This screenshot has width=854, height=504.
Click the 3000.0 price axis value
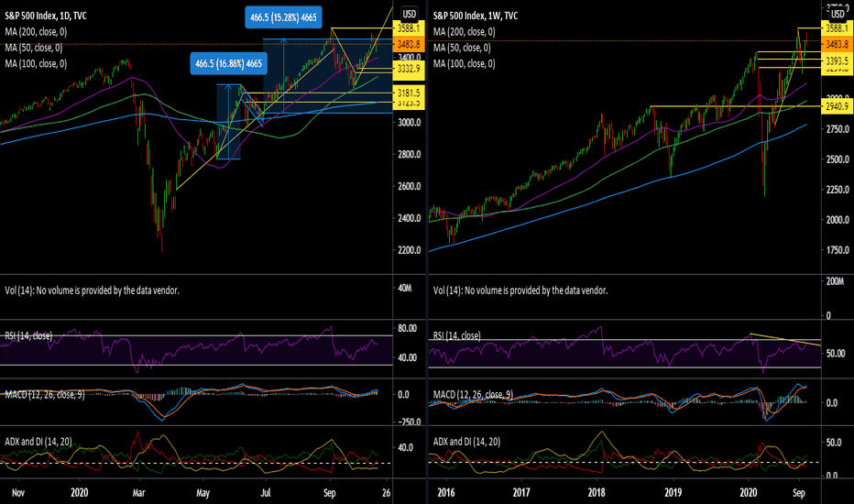coord(410,123)
